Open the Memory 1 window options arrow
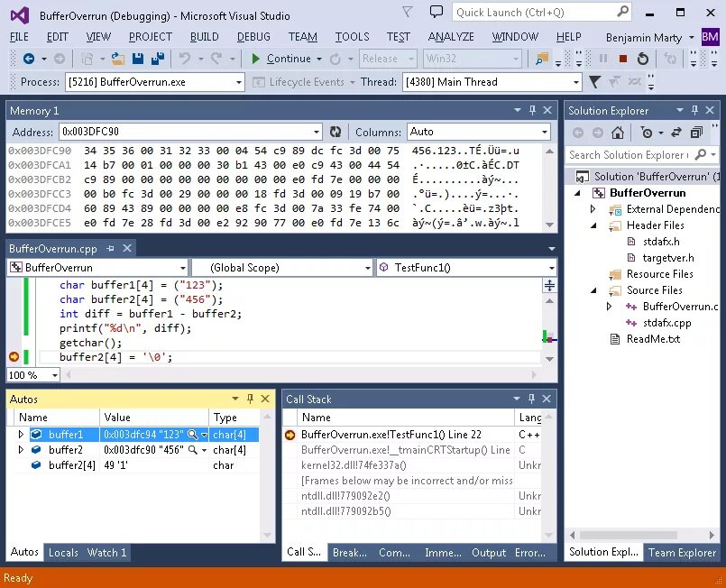The height and width of the screenshot is (588, 726). (x=517, y=110)
